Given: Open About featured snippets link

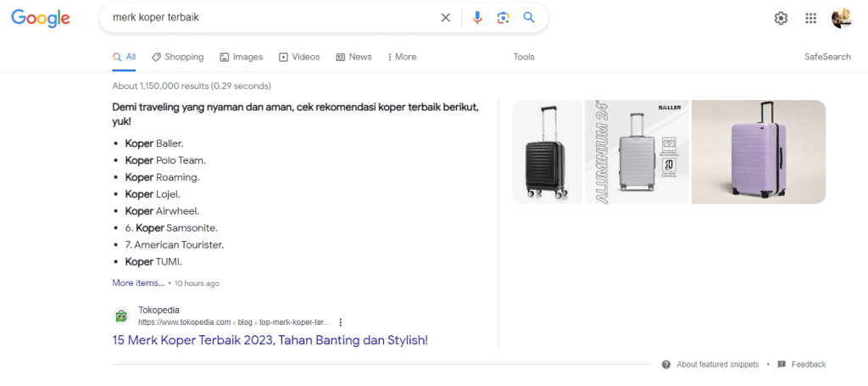Looking at the screenshot, I should [x=719, y=365].
